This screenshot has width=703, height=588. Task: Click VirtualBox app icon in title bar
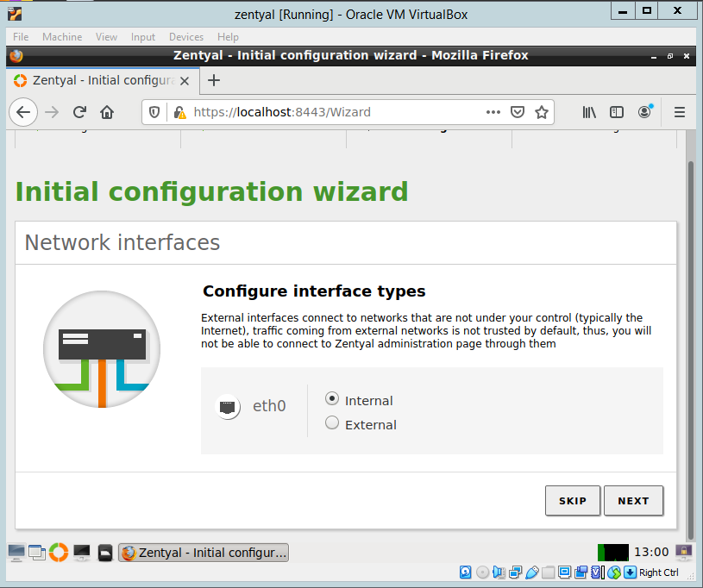(15, 14)
